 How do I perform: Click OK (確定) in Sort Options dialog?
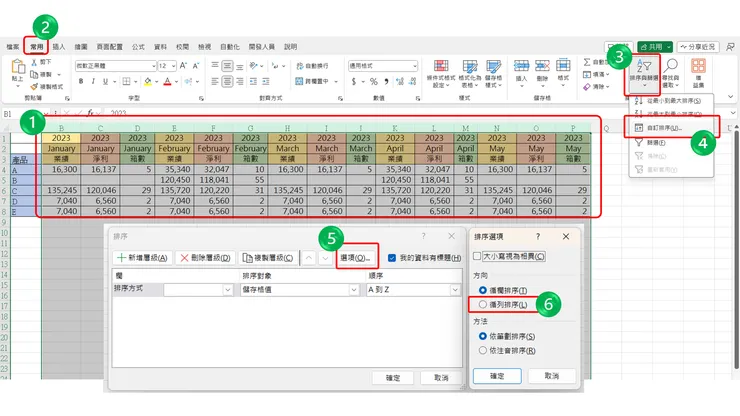pos(497,376)
